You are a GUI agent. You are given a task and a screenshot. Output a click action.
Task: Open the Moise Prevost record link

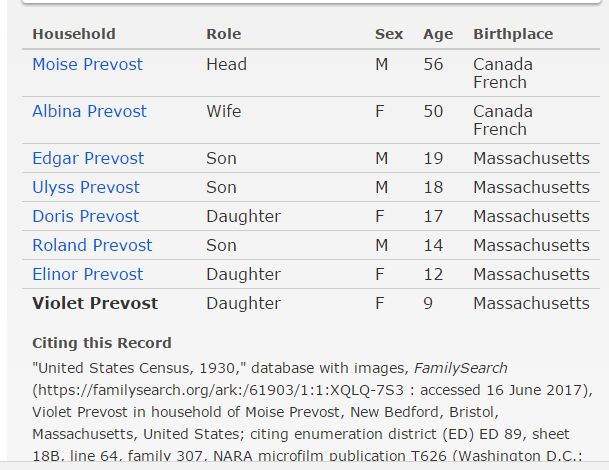point(87,64)
